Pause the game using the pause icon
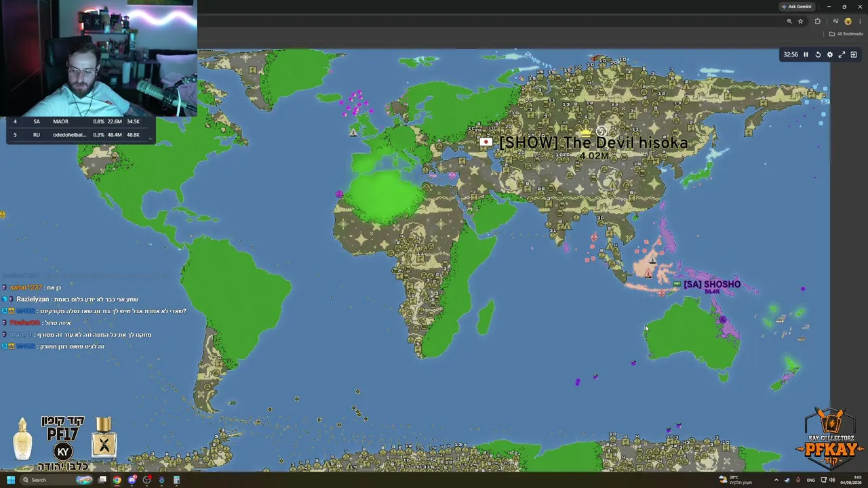 click(806, 55)
